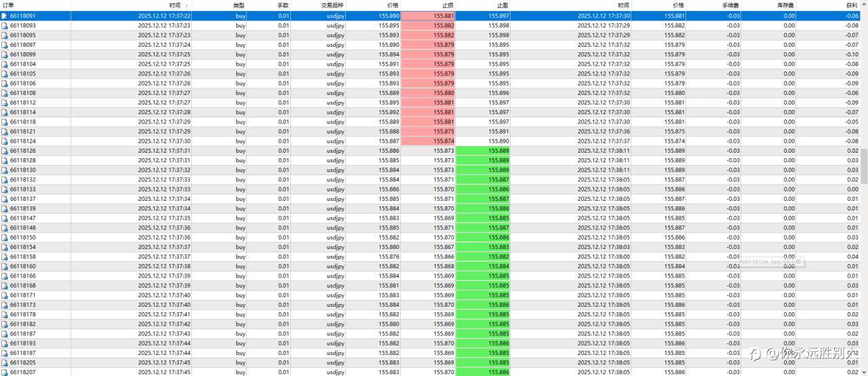Select order number 66118178
The image size is (868, 376).
[23, 314]
